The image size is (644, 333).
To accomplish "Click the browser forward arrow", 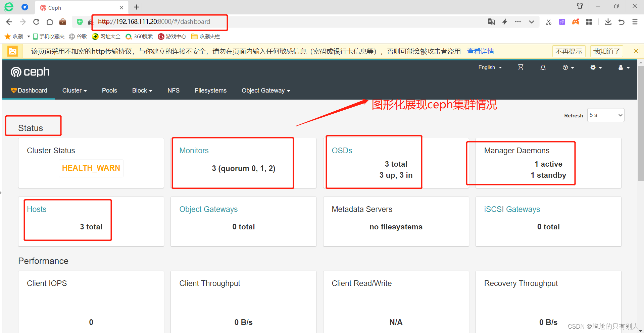I will tap(23, 22).
